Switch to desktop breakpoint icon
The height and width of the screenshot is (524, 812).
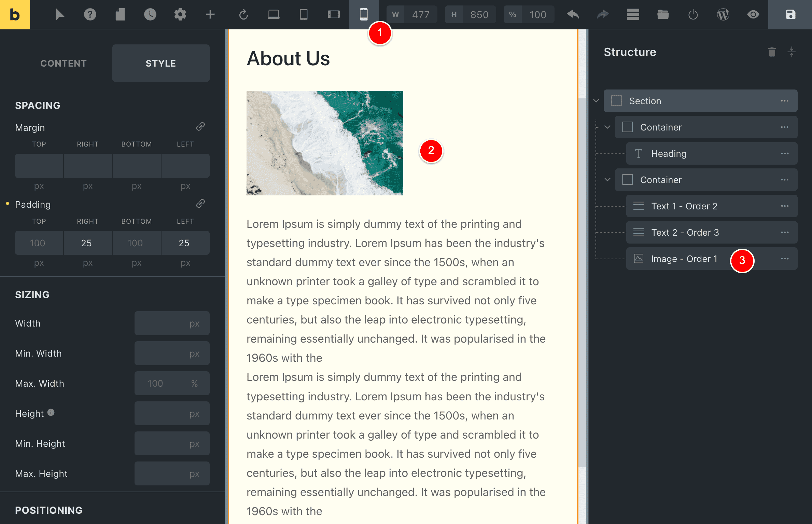[x=274, y=14]
